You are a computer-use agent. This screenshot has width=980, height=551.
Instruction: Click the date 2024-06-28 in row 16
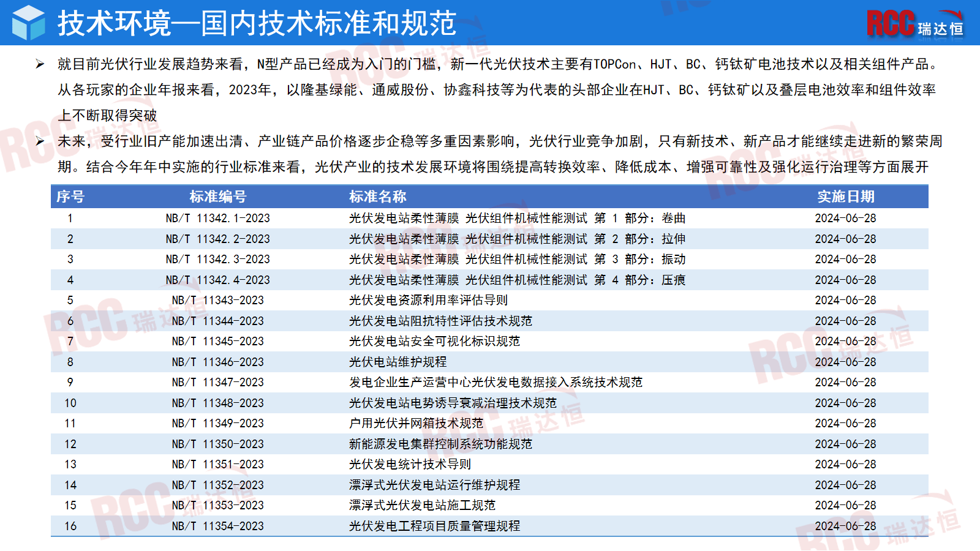(846, 526)
